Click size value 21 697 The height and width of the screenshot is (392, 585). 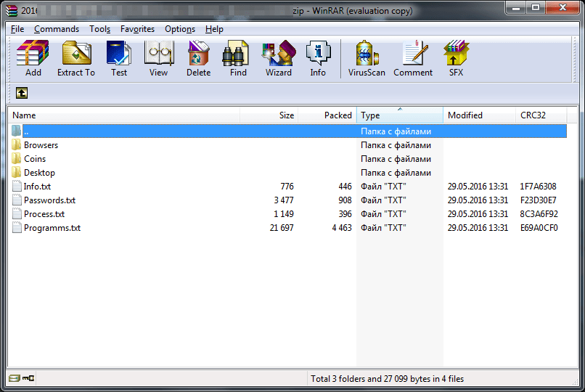coord(282,228)
